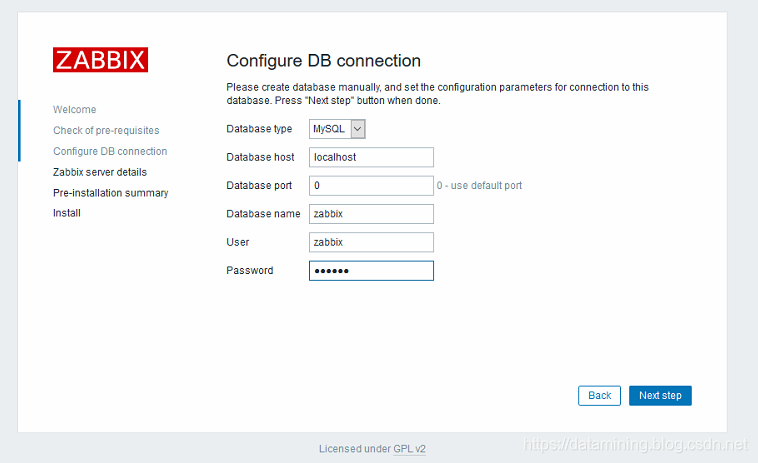
Task: Click into the Password field
Action: (x=371, y=271)
